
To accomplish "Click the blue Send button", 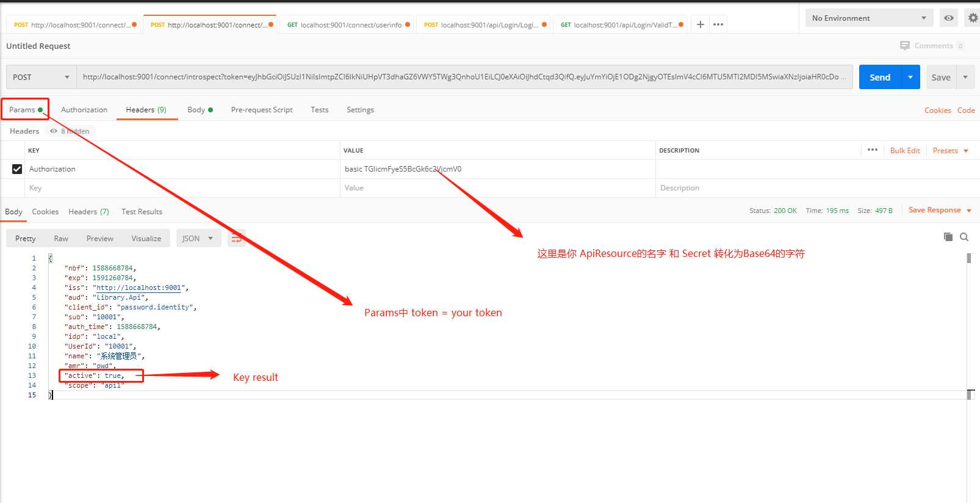I will point(880,78).
